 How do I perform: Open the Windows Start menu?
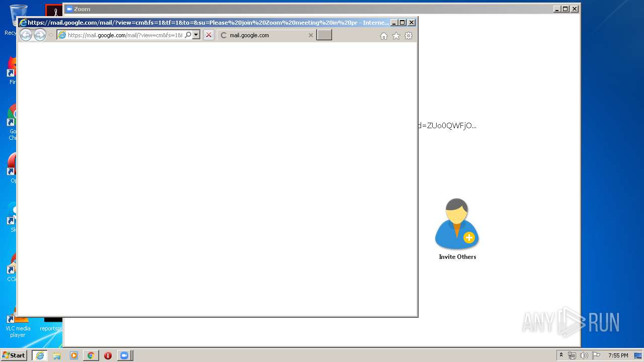coord(14,355)
